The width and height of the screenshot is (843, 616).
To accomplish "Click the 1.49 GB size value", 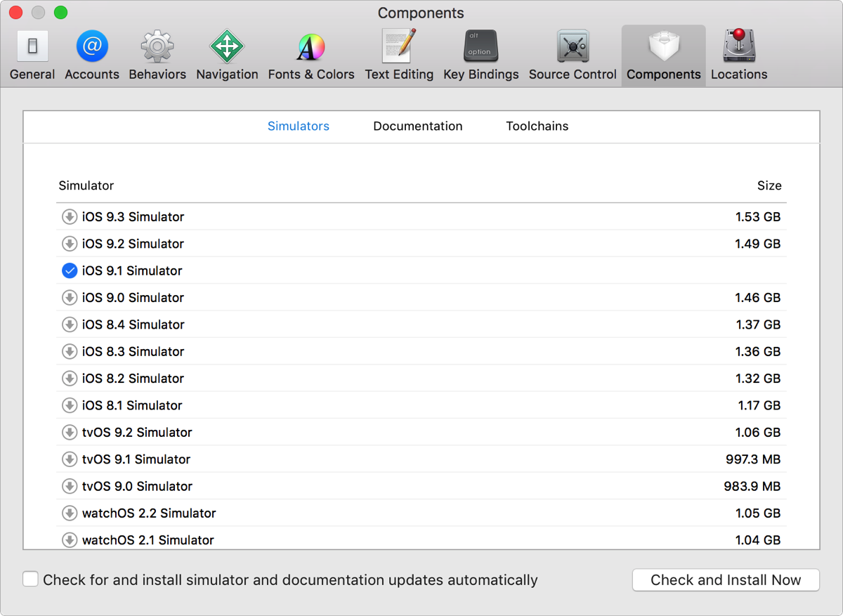I will click(x=758, y=244).
